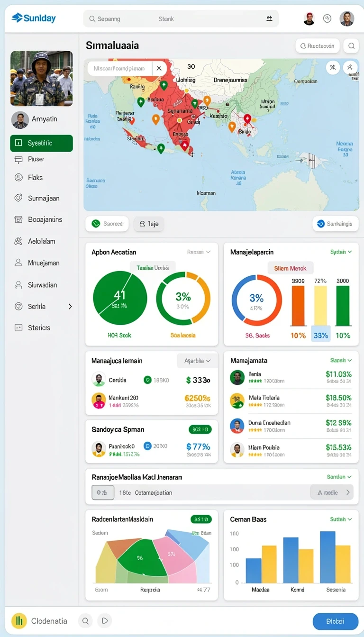Open the profile avatar at top right
The height and width of the screenshot is (637, 364).
[x=347, y=18]
